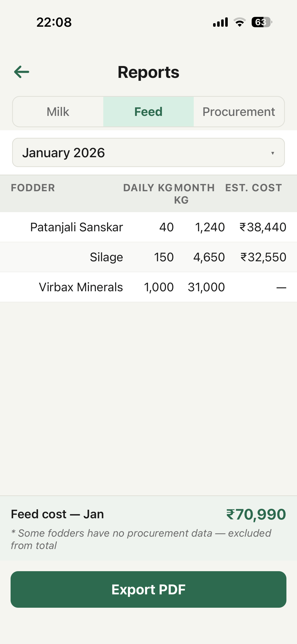297x644 pixels.
Task: Tap the Fodder column header
Action: [x=33, y=188]
